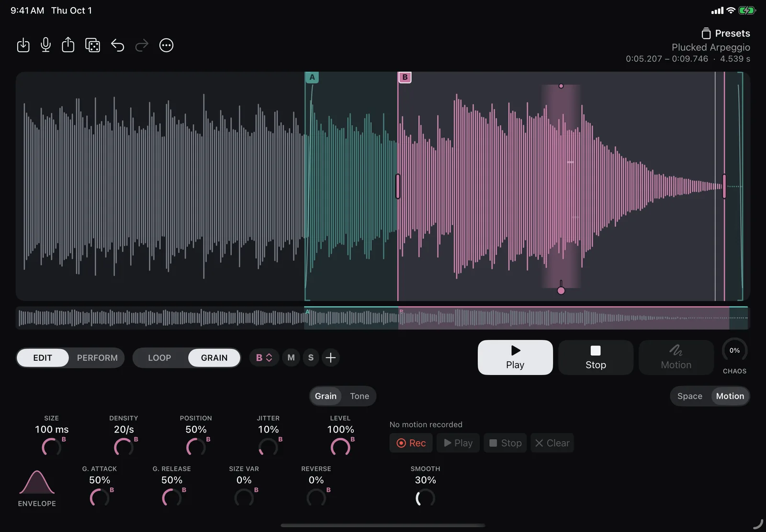Click the LEVEL knob
The image size is (766, 532).
click(340, 447)
